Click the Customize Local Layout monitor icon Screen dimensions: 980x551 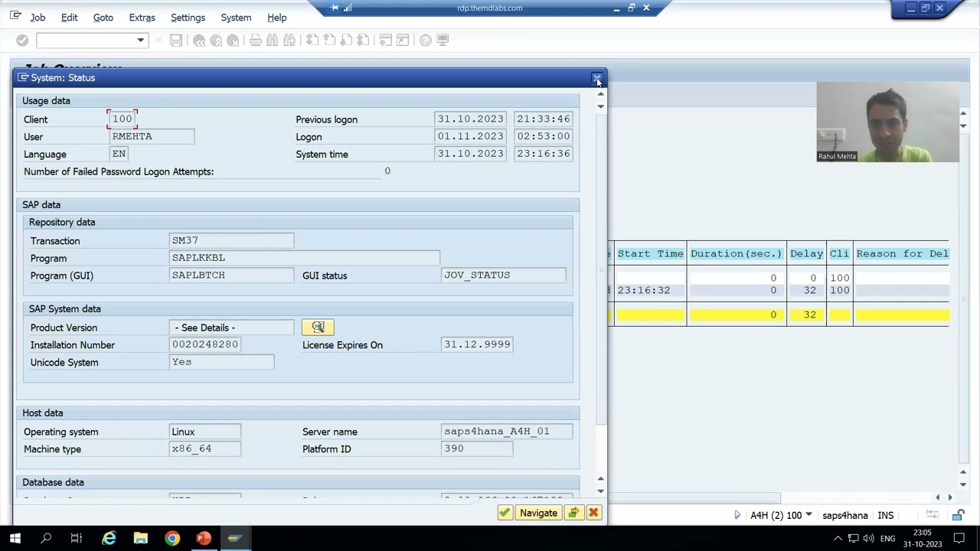[443, 40]
